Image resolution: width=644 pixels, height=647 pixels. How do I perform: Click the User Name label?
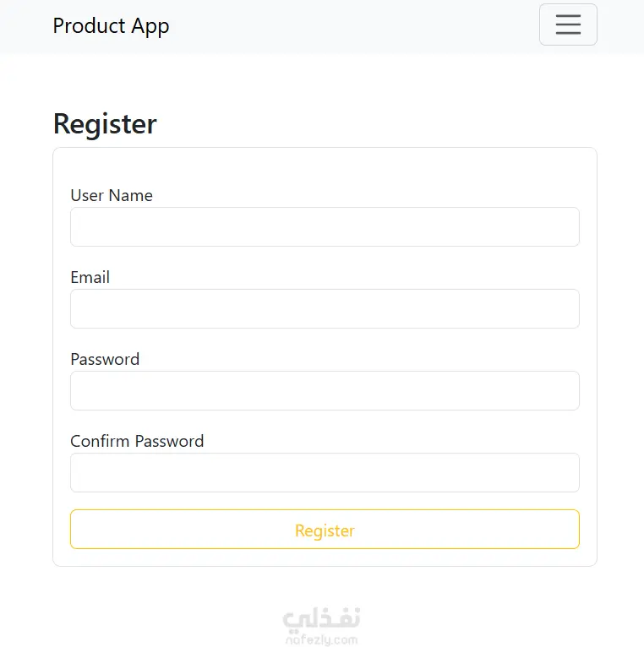112,195
